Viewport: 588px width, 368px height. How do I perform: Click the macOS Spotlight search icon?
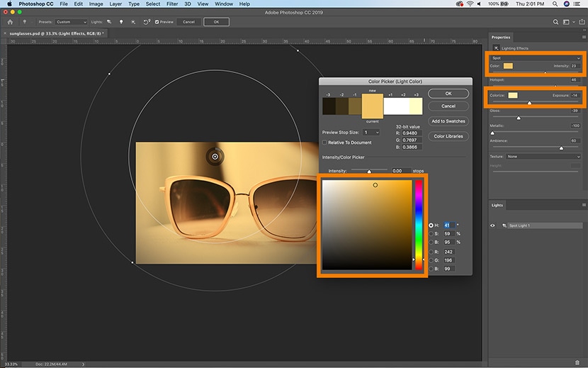pos(556,4)
